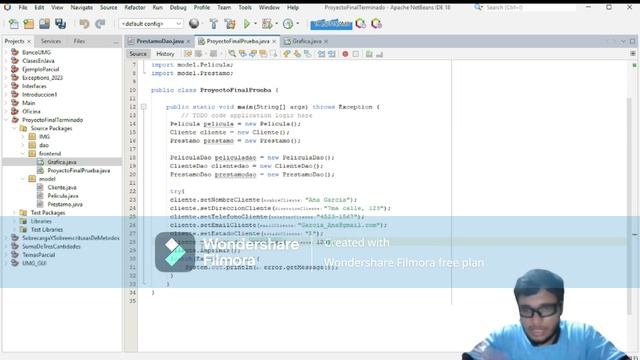Open the Debug Project dropdown arrow

coord(276,24)
